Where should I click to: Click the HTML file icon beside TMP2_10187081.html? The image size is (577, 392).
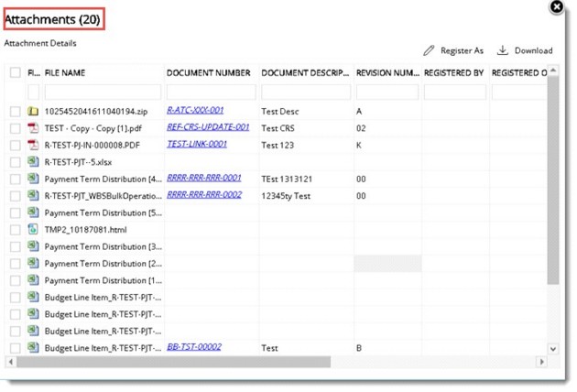(x=33, y=229)
